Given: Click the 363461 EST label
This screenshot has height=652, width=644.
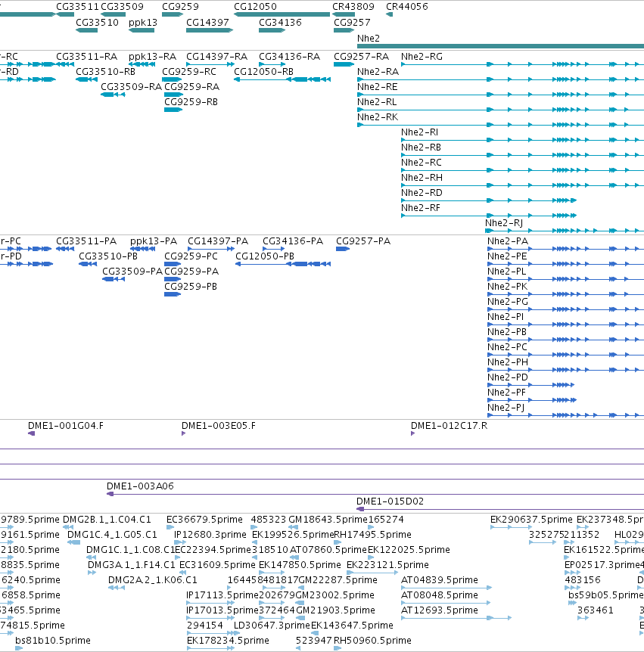Looking at the screenshot, I should click(x=596, y=610).
